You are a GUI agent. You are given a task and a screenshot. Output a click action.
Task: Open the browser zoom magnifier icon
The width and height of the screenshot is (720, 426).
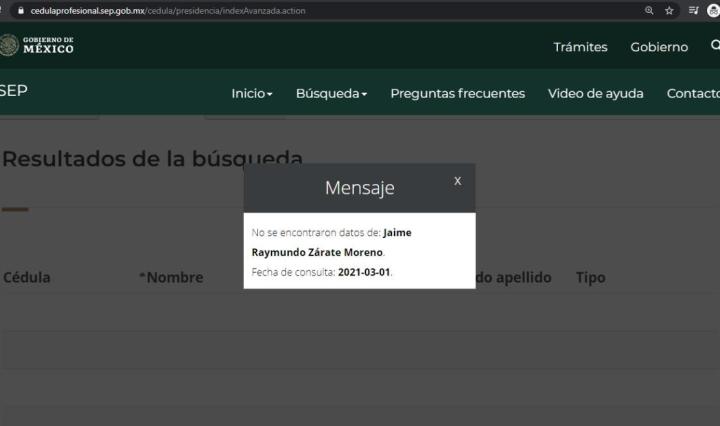click(x=649, y=10)
